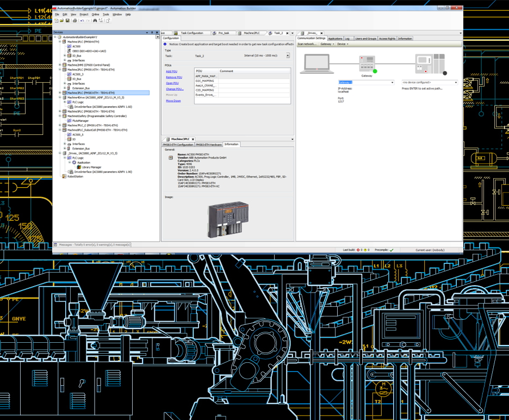Click the Change POU... link
The image size is (509, 420).
pos(175,89)
